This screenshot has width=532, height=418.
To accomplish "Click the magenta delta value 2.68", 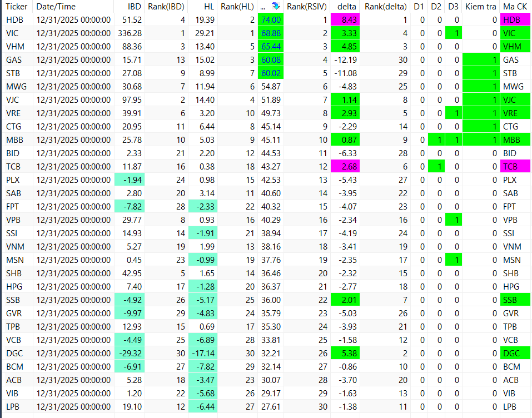I will pos(345,167).
